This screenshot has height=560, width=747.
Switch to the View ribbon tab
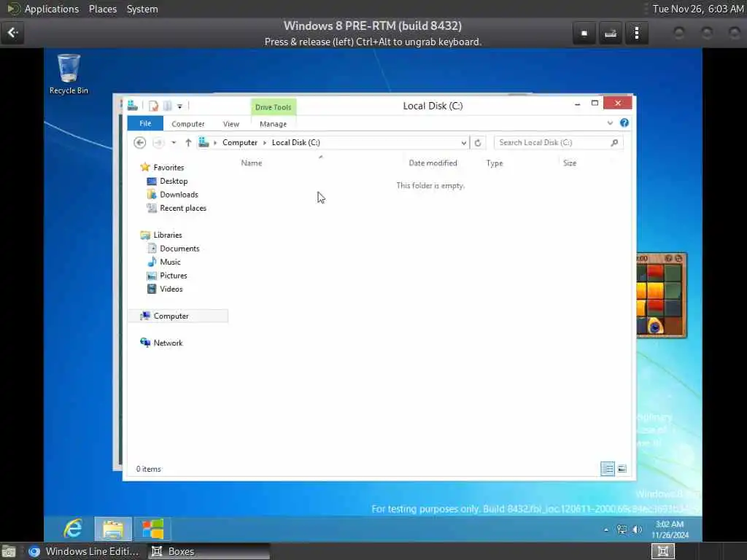231,124
